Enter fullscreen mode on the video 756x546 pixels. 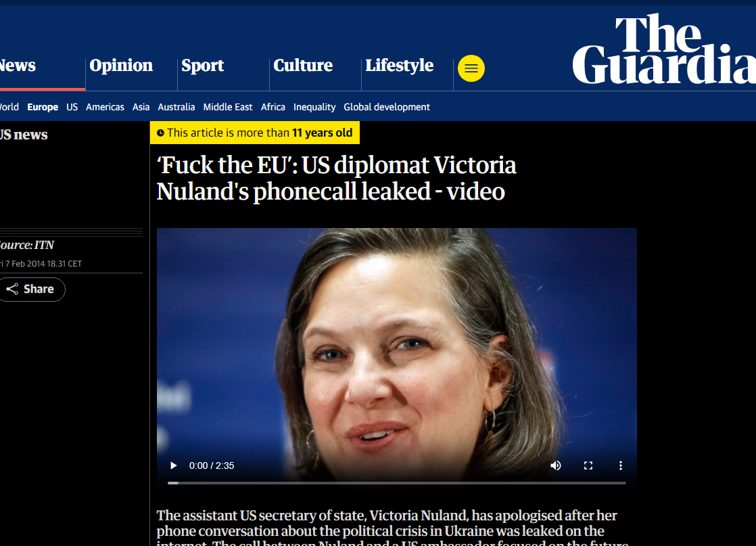[588, 465]
